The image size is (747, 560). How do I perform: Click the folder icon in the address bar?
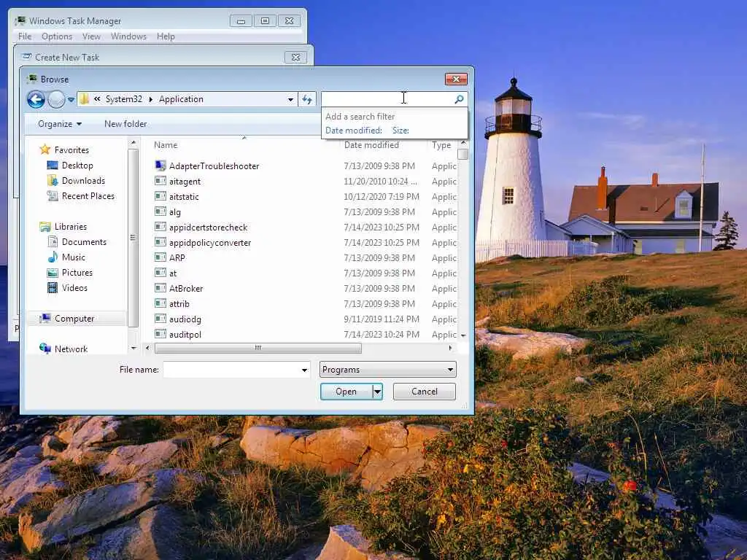[x=85, y=99]
